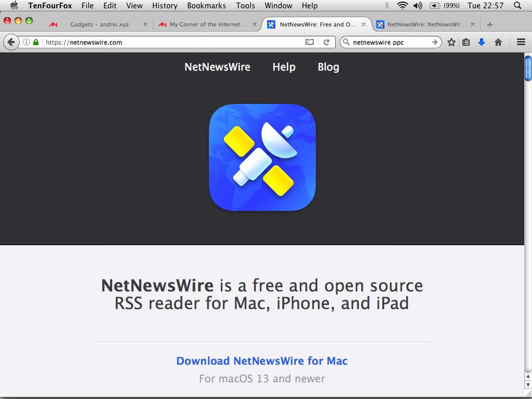Show bookmarks list icon
This screenshot has height=399, width=532.
[x=466, y=42]
